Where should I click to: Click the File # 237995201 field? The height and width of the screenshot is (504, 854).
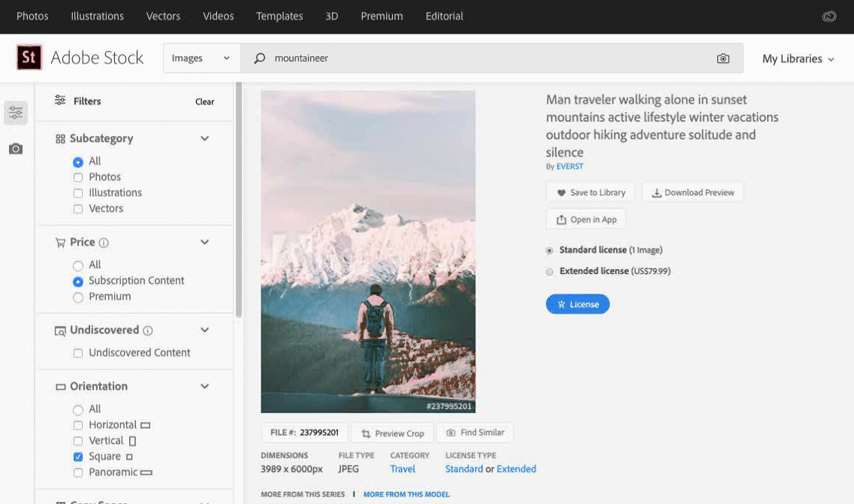pos(305,433)
